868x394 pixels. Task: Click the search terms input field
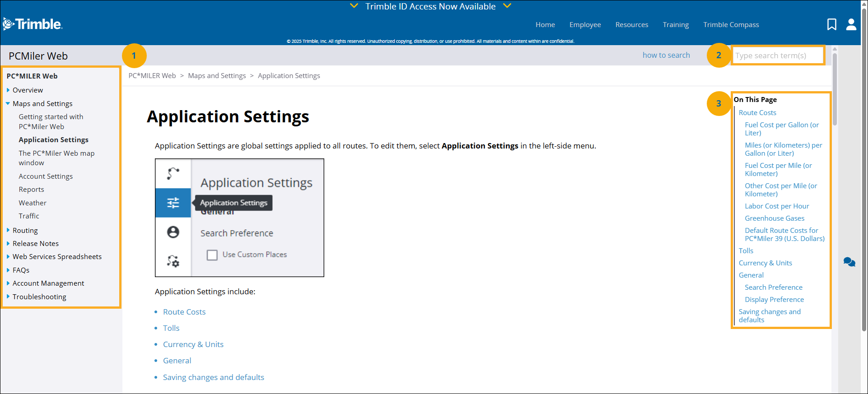pos(777,56)
